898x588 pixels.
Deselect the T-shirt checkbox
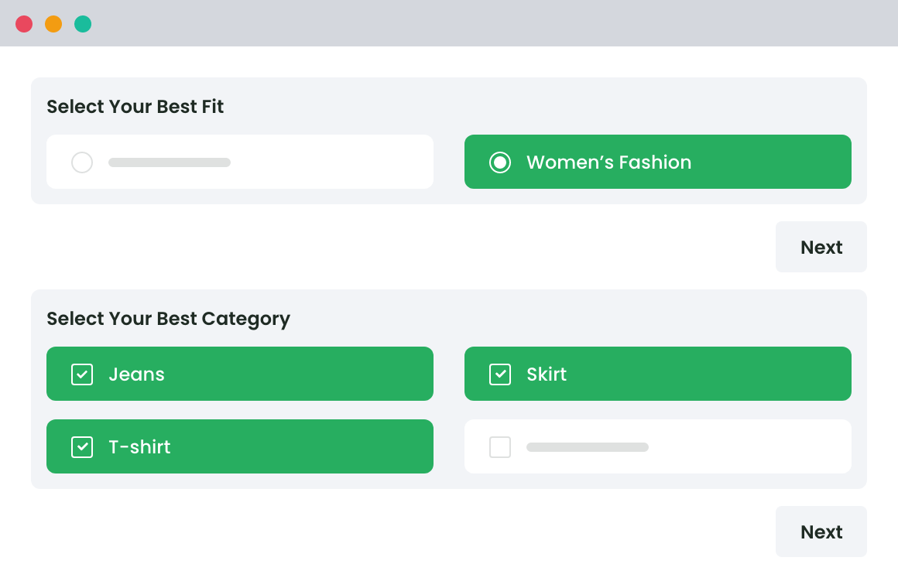pyautogui.click(x=82, y=446)
